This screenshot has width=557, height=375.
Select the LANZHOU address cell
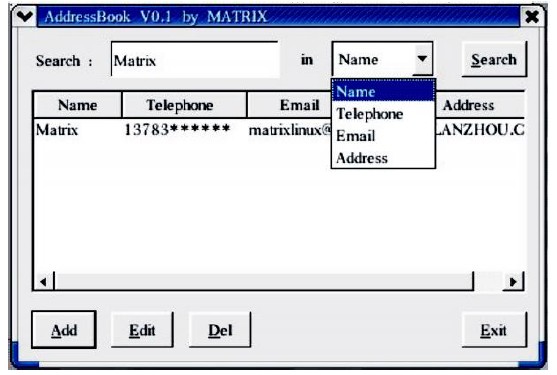click(480, 130)
